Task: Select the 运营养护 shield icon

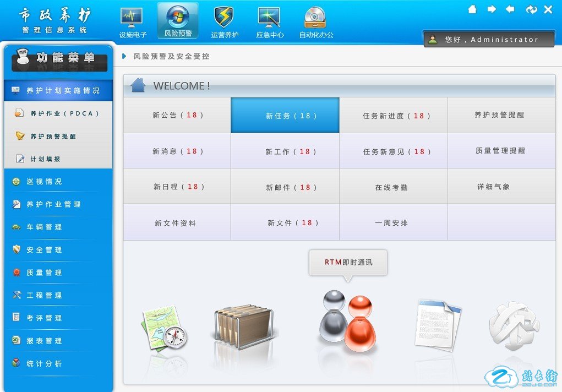Action: [224, 19]
